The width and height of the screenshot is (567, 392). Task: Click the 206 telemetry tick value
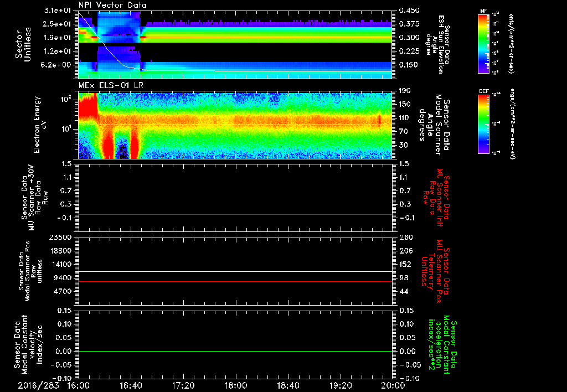405,251
